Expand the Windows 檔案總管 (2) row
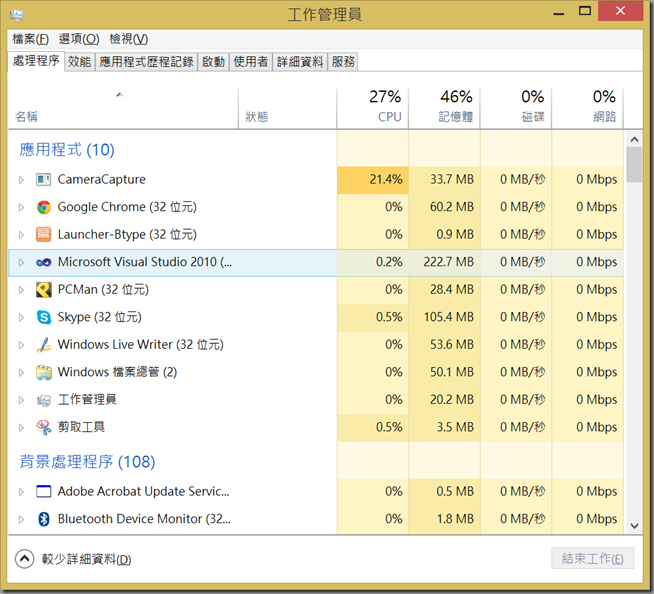654x594 pixels. coord(21,373)
